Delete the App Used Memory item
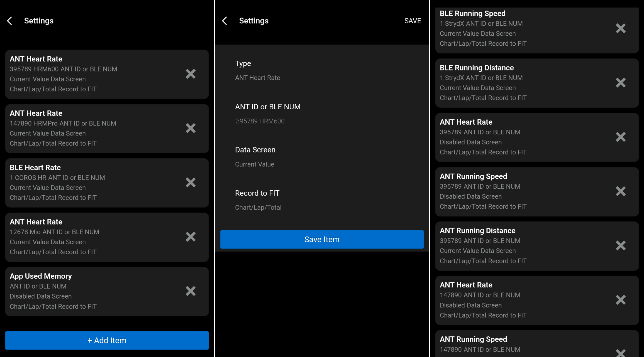 pyautogui.click(x=191, y=291)
